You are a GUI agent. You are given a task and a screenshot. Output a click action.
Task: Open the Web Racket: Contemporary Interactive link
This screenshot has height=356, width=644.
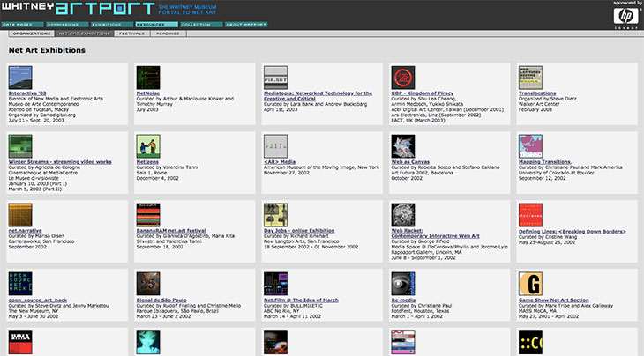coord(435,234)
